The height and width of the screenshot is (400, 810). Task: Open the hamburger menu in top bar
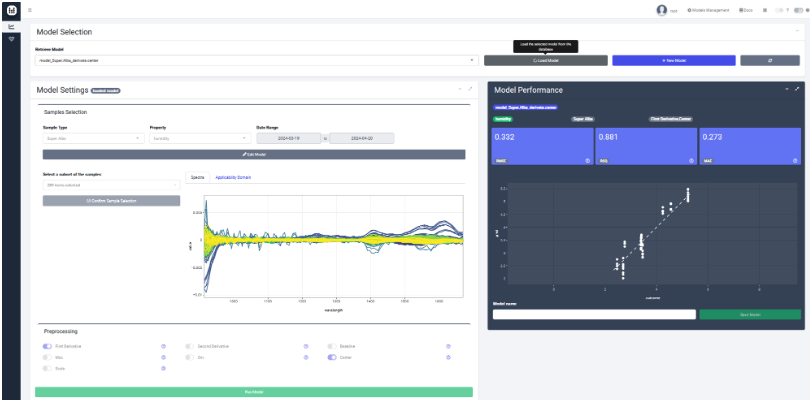pos(30,10)
